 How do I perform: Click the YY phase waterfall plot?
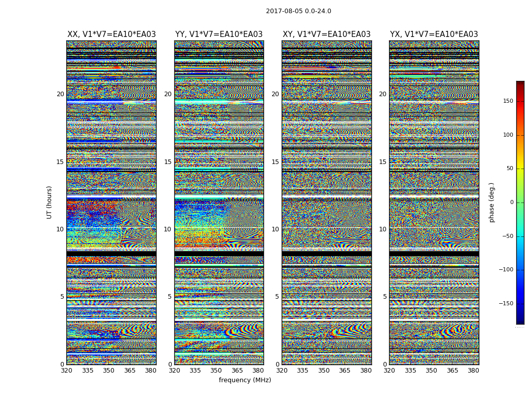coord(219,202)
